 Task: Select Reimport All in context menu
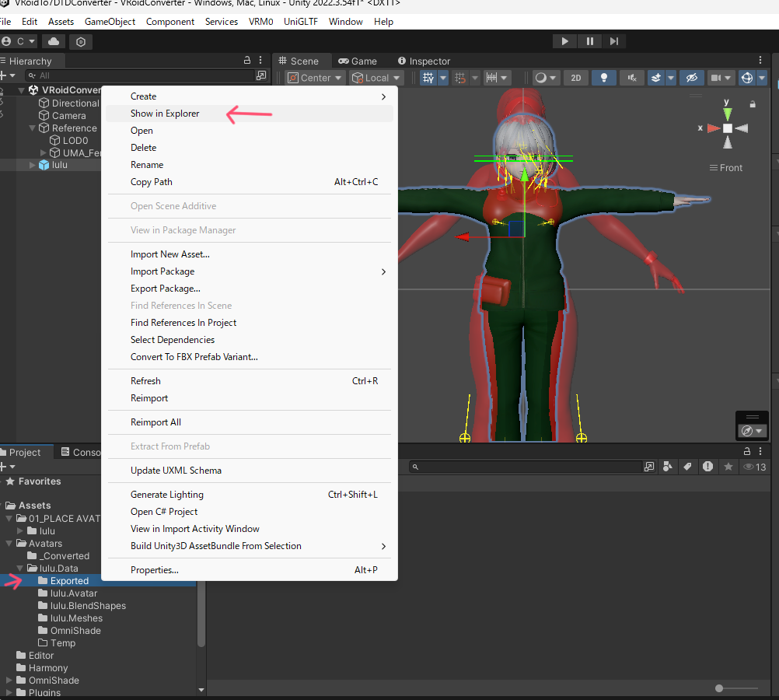[x=155, y=422]
